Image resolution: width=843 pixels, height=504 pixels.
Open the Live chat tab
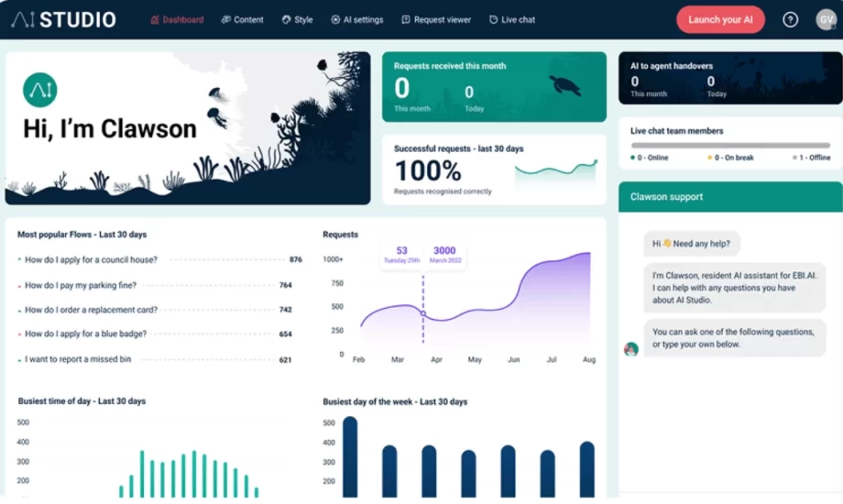512,20
